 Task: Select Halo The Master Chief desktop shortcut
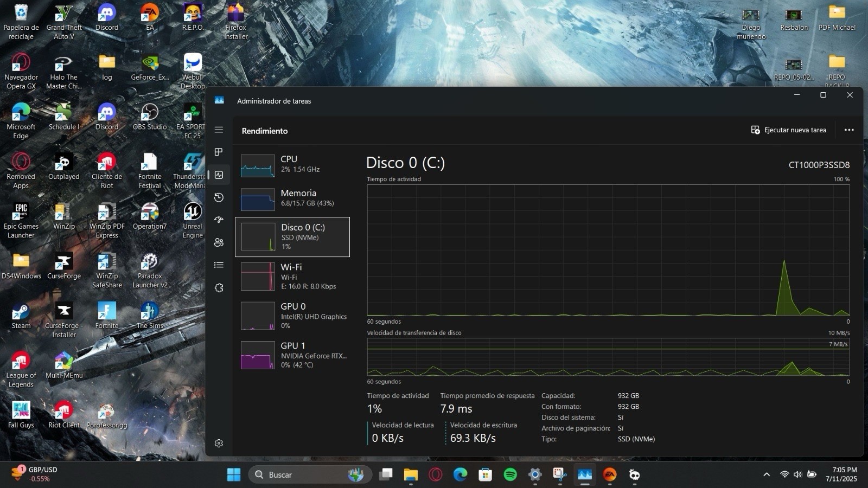coord(64,71)
